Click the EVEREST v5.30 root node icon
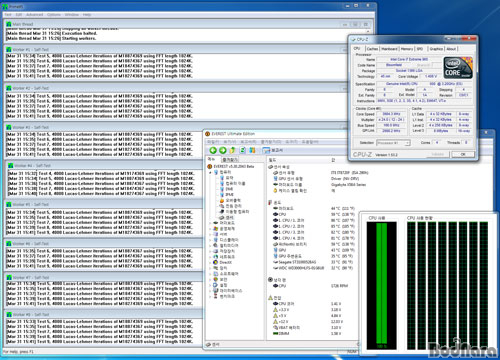Image resolution: width=500 pixels, height=360 pixels. click(x=210, y=166)
